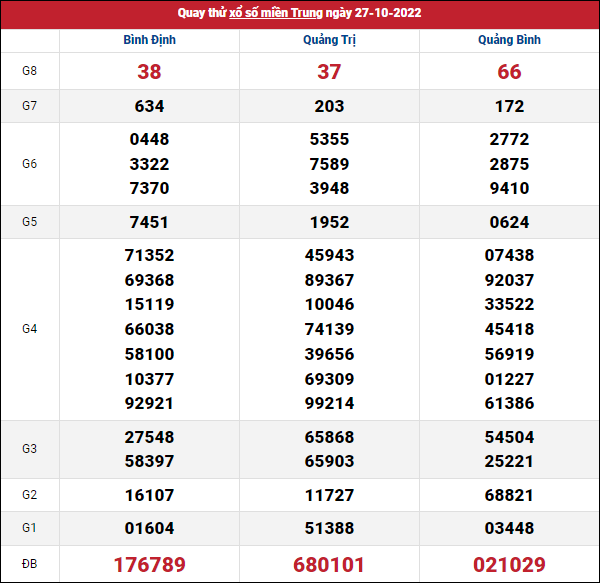Select the G3 result 27548
The image size is (600, 583).
pyautogui.click(x=149, y=437)
